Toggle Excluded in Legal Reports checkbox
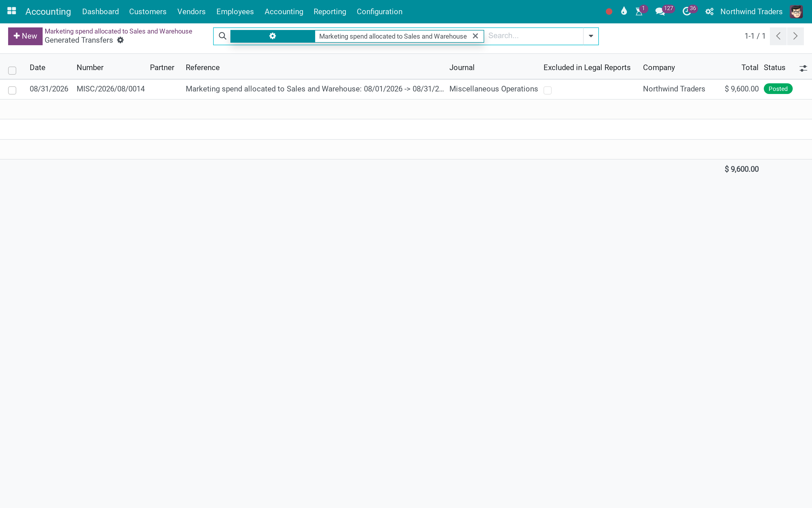 click(548, 90)
